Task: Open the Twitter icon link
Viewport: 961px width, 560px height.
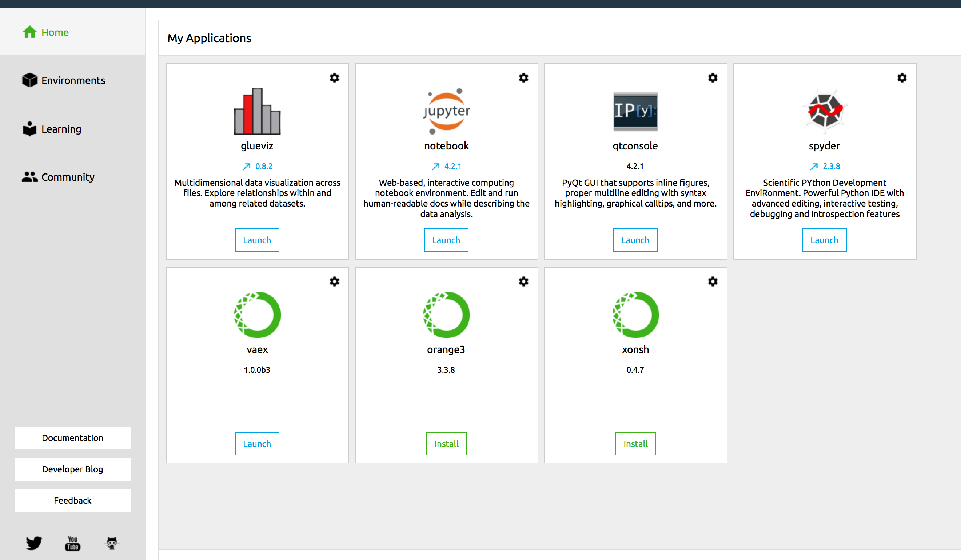Action: pyautogui.click(x=34, y=543)
